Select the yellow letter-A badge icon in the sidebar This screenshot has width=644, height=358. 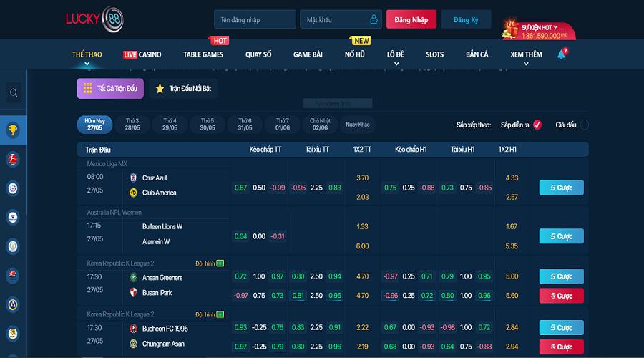click(x=13, y=304)
